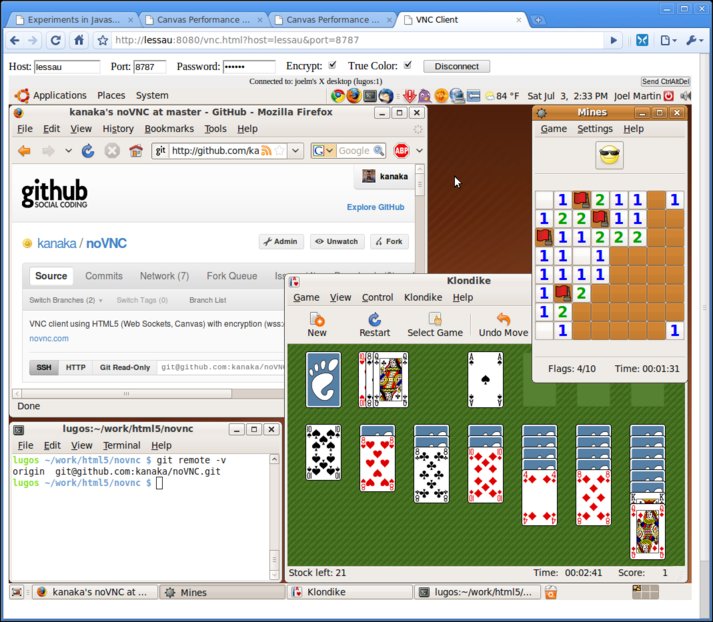Screen dimensions: 713x622
Task: Click the Klondike stock deck
Action: (x=323, y=380)
